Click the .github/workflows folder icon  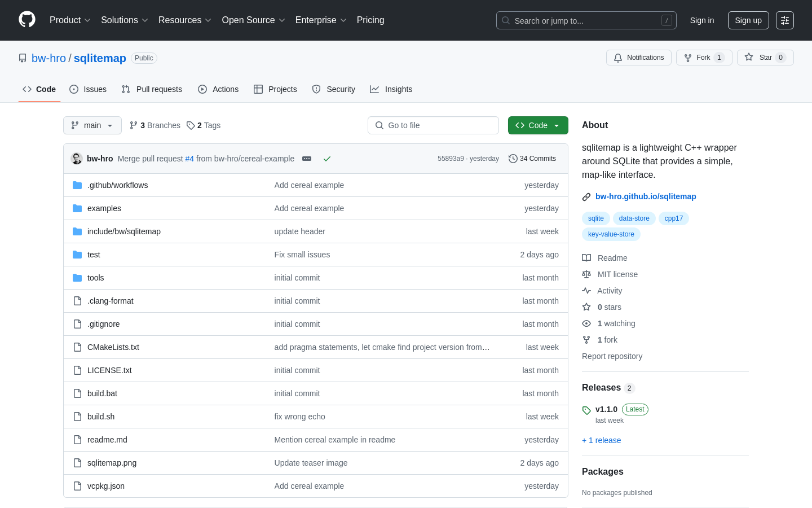pos(77,185)
